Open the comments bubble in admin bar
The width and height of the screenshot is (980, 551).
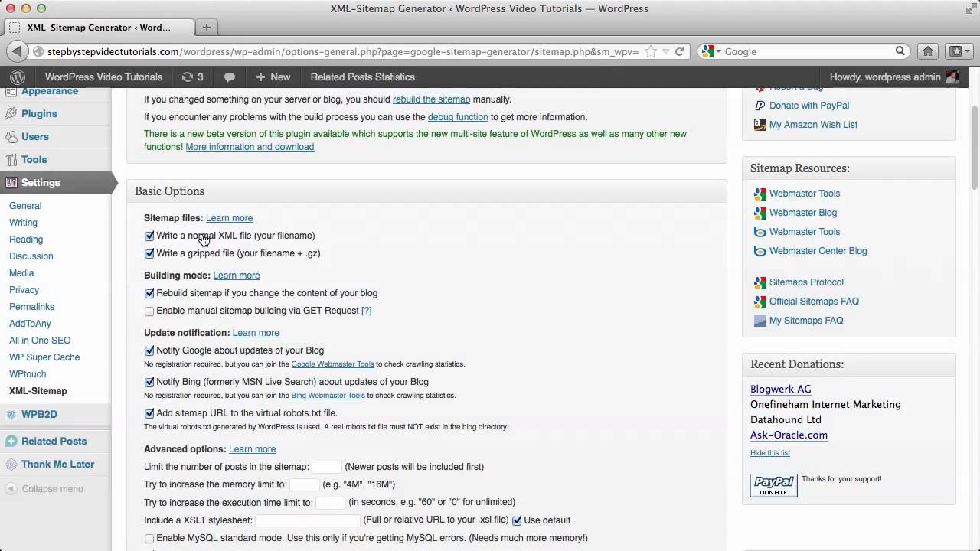pos(229,77)
